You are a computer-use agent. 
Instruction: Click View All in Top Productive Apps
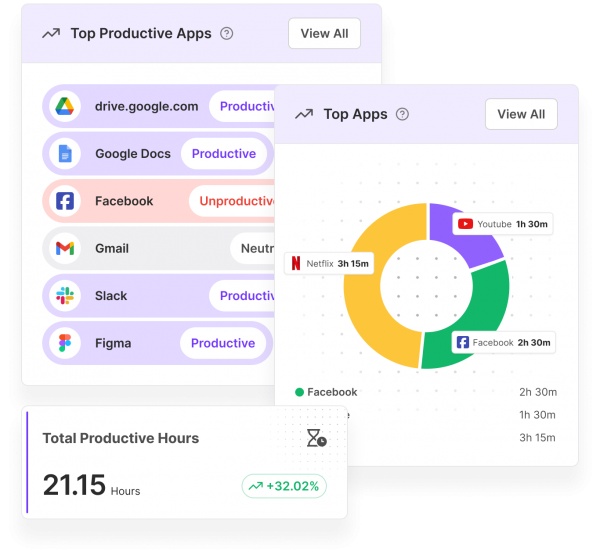324,33
